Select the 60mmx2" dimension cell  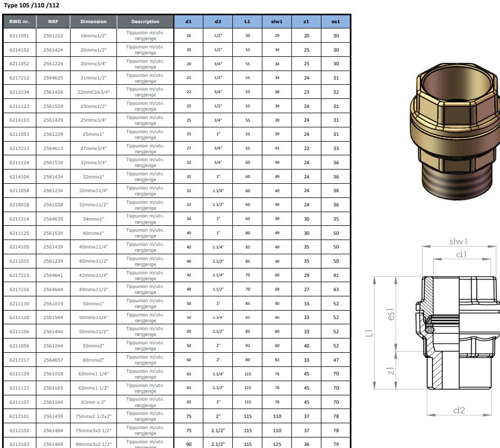[x=93, y=360]
